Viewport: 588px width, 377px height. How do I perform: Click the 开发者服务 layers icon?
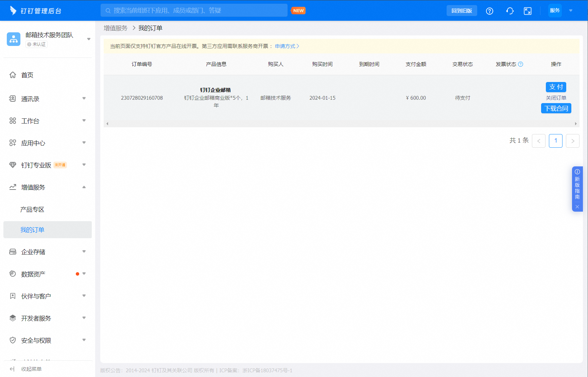pyautogui.click(x=13, y=318)
